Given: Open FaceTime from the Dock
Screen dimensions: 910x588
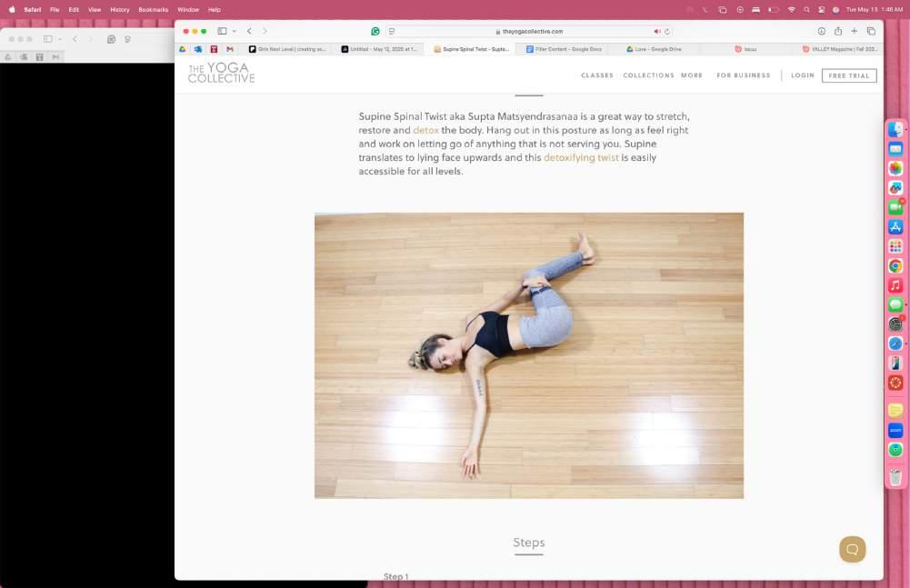Looking at the screenshot, I should tap(895, 207).
